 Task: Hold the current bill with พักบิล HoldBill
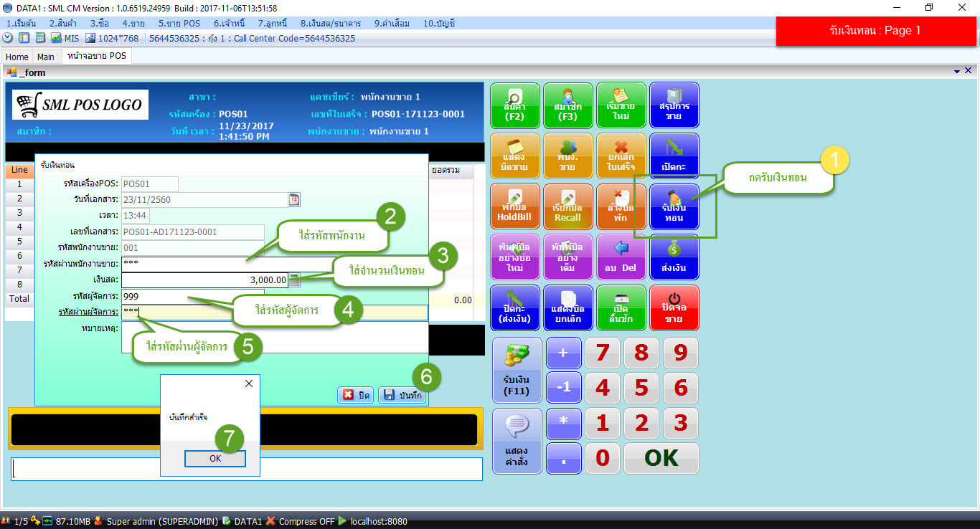pyautogui.click(x=516, y=206)
